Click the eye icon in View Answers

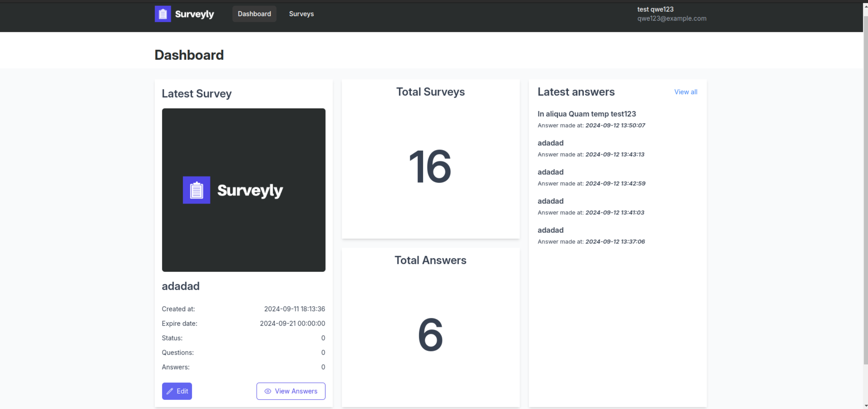pos(268,391)
